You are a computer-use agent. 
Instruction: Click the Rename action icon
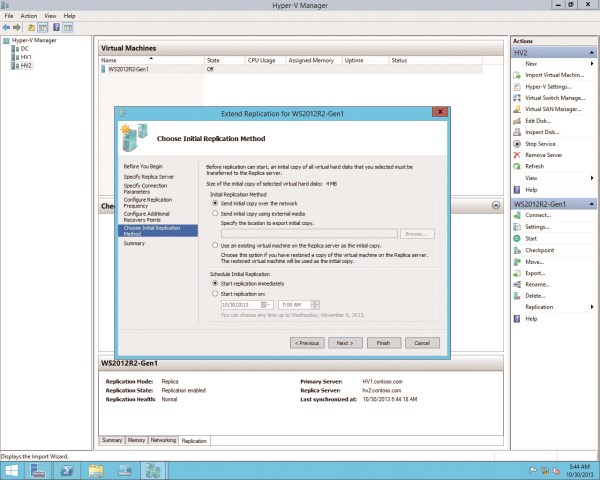517,284
